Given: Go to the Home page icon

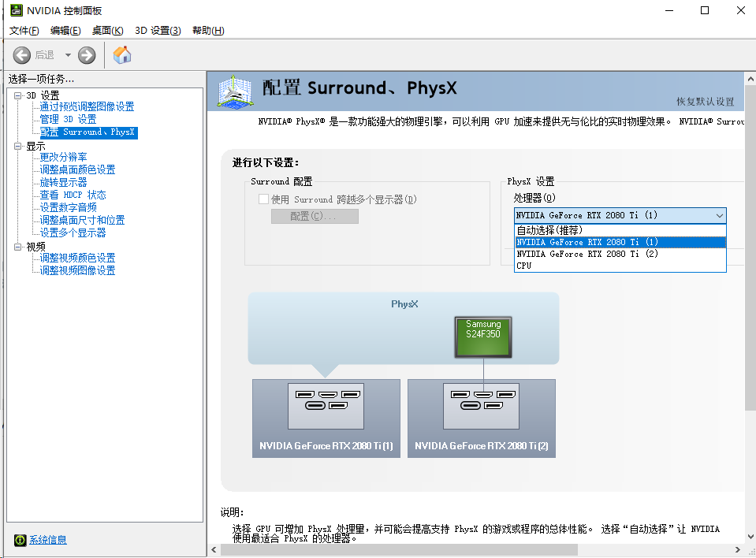Looking at the screenshot, I should [x=122, y=55].
